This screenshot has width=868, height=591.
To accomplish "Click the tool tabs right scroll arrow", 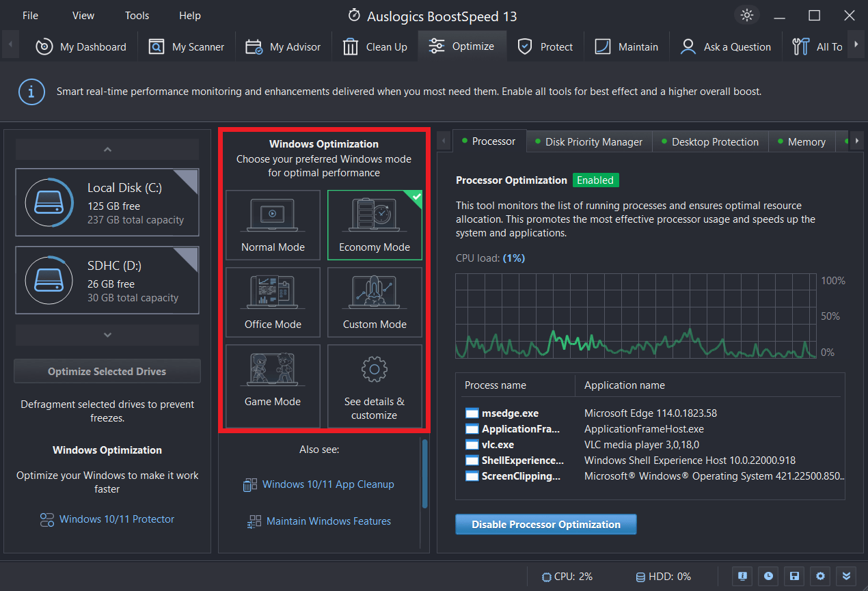I will pyautogui.click(x=856, y=141).
